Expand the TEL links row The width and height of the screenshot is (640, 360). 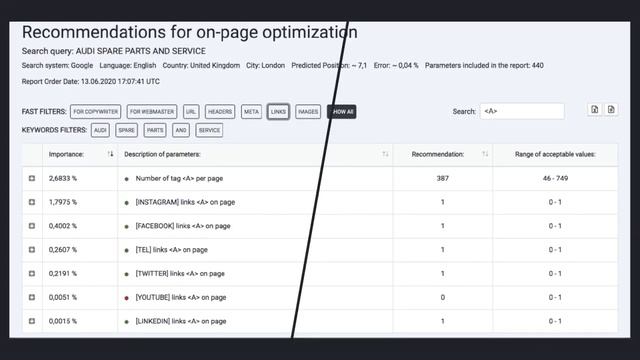pos(32,249)
